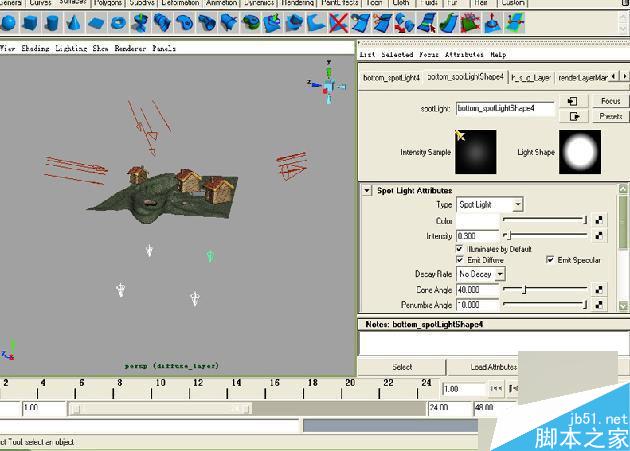Click the Penumbra Angle slider track
Image resolution: width=630 pixels, height=451 pixels.
545,304
